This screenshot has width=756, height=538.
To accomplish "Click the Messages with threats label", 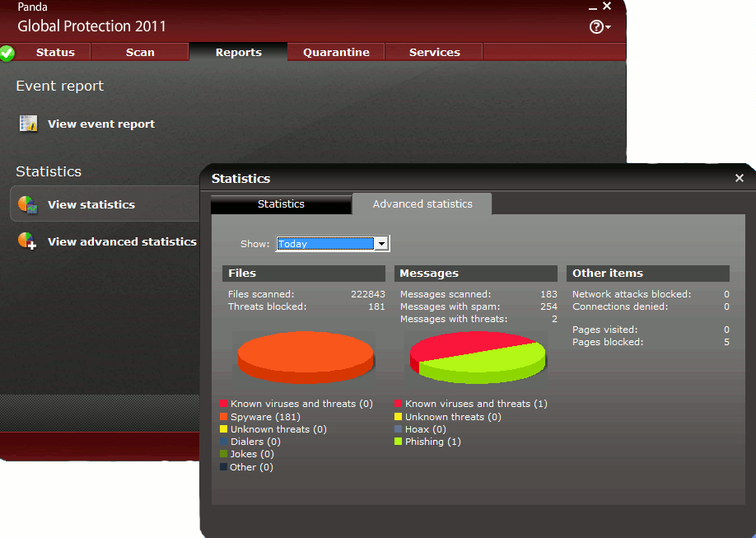I will click(454, 320).
